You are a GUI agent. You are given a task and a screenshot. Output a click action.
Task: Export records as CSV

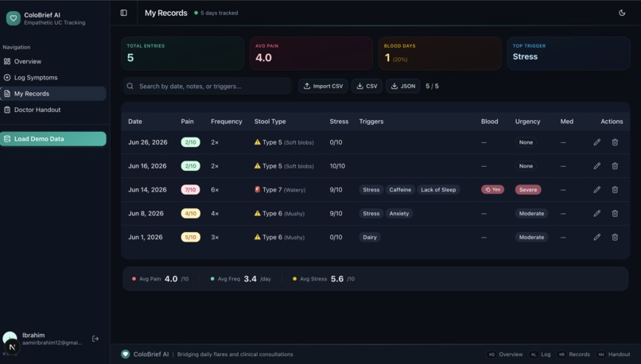pos(367,86)
